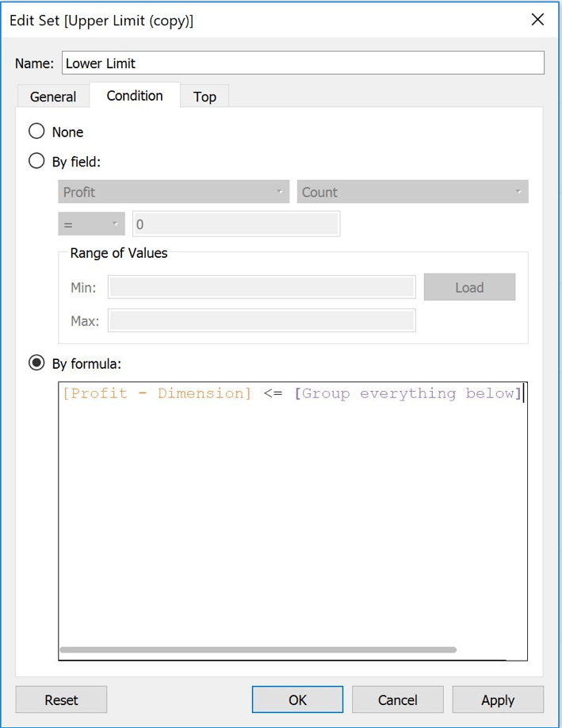This screenshot has width=562, height=728.
Task: Click the [Group everything below] formula text
Action: point(408,393)
